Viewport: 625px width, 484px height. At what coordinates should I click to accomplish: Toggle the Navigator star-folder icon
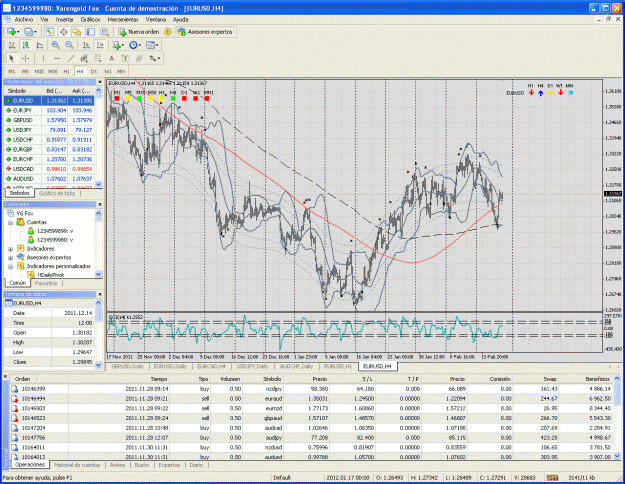[77, 32]
